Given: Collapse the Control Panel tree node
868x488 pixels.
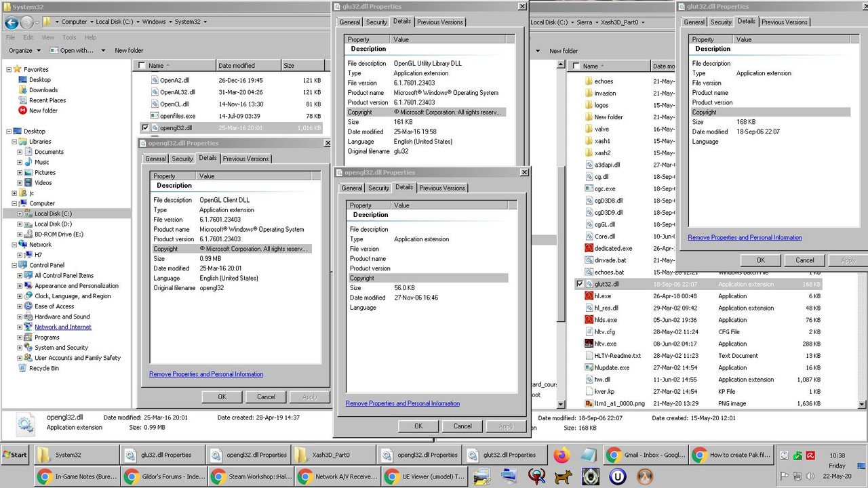Looking at the screenshot, I should point(14,265).
